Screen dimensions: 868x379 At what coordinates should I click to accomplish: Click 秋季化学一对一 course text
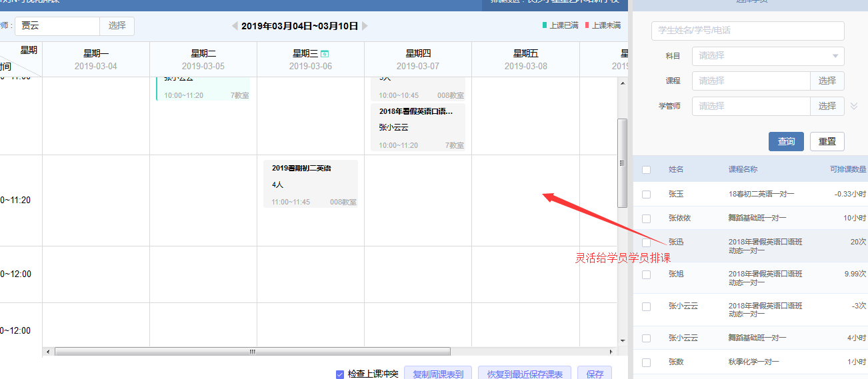click(x=754, y=362)
